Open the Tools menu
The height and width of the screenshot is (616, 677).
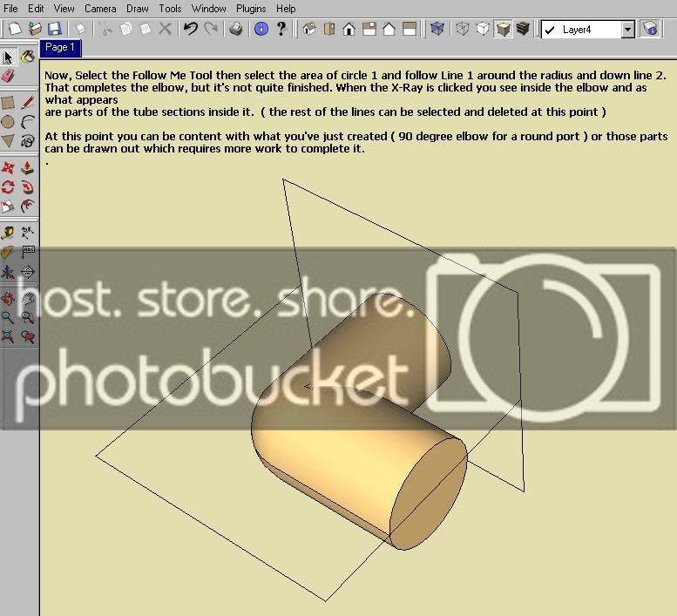coord(170,8)
